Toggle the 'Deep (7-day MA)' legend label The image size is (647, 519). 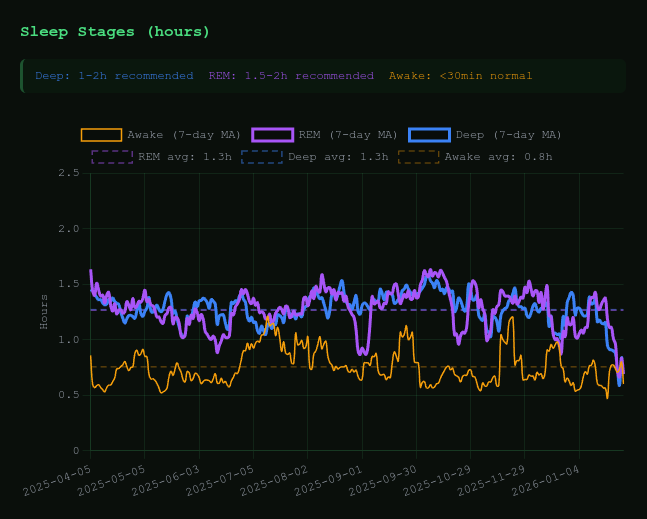tap(508, 135)
